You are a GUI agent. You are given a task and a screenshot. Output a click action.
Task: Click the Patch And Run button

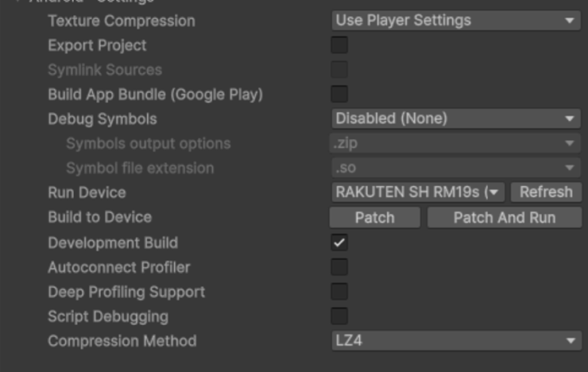[x=504, y=218]
